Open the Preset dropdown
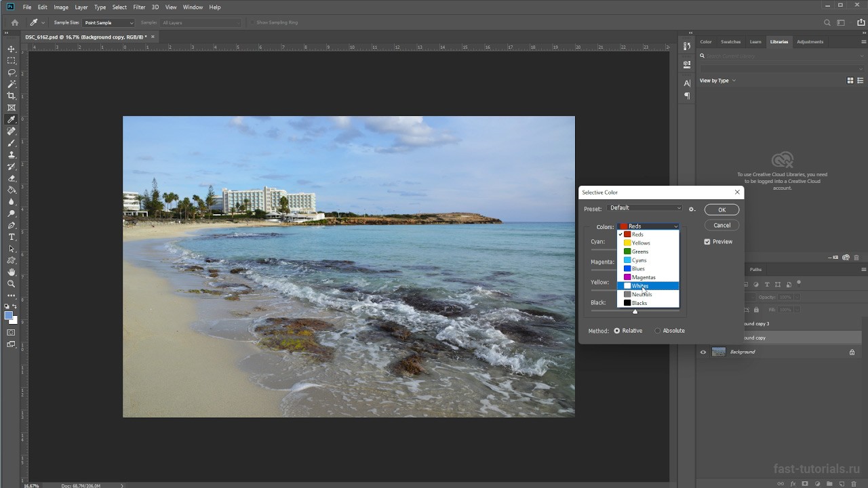Screen dimensions: 868x488 [x=645, y=208]
